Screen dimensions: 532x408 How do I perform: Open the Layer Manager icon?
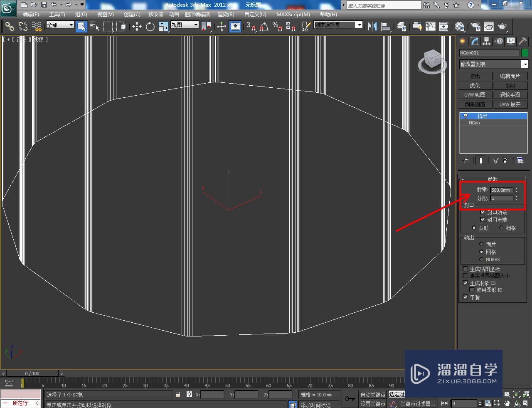pyautogui.click(x=401, y=27)
